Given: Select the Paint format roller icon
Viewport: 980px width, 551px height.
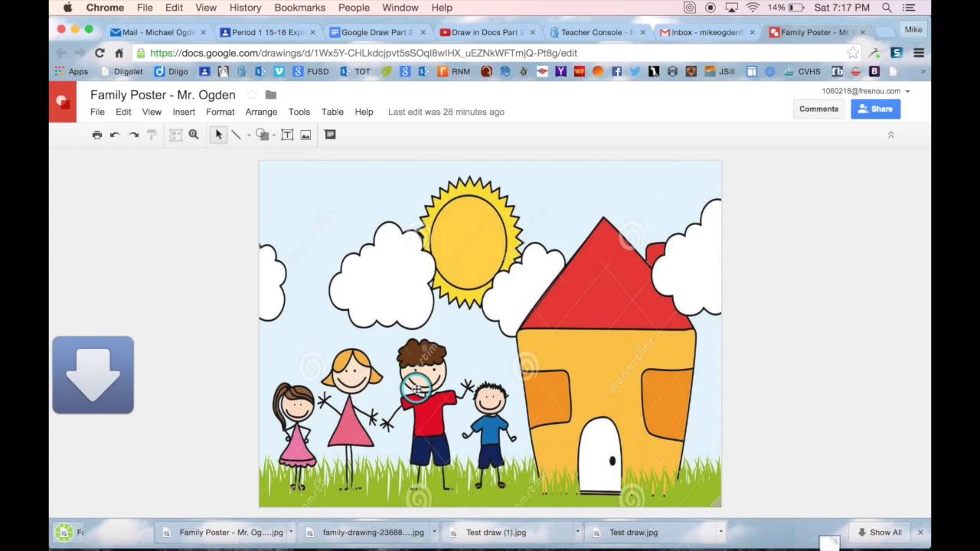Looking at the screenshot, I should tap(152, 135).
